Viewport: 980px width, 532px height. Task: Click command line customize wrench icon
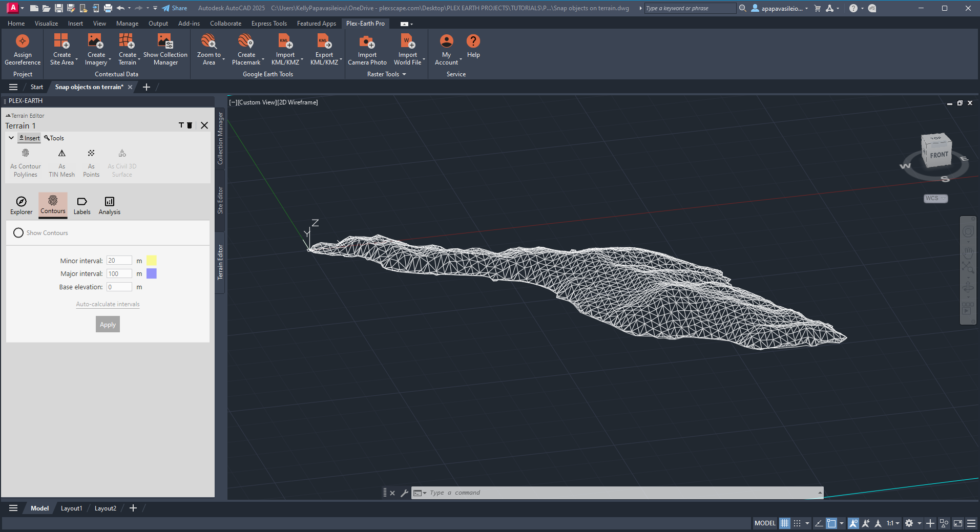tap(404, 493)
